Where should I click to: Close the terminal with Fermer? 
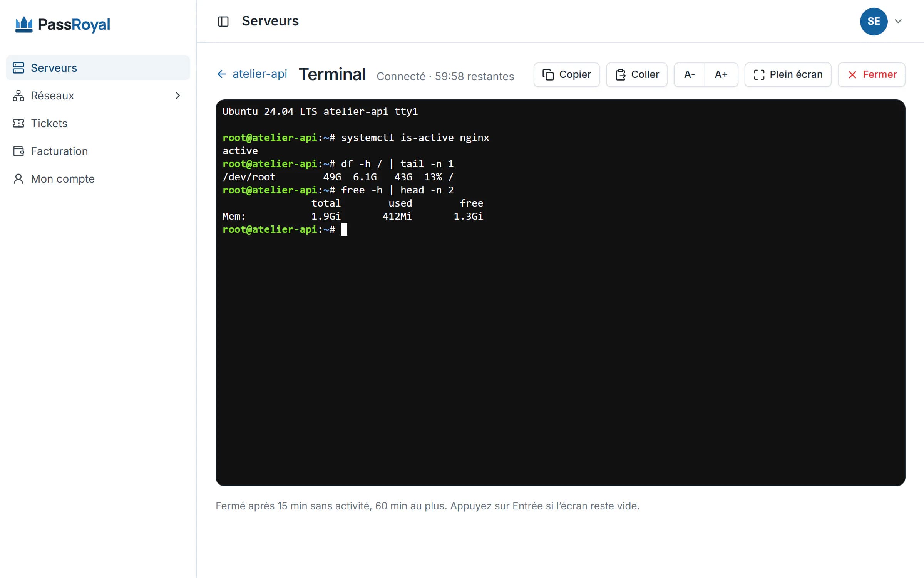coord(871,74)
